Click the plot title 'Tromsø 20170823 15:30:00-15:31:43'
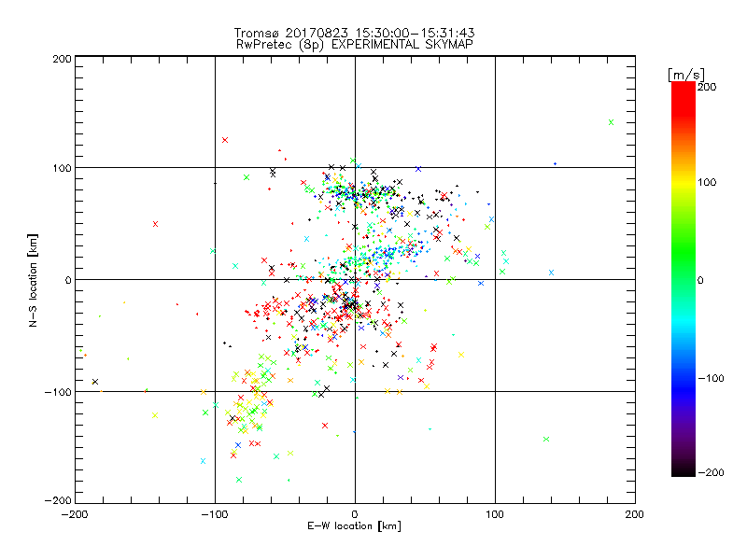The height and width of the screenshot is (560, 747). point(354,33)
